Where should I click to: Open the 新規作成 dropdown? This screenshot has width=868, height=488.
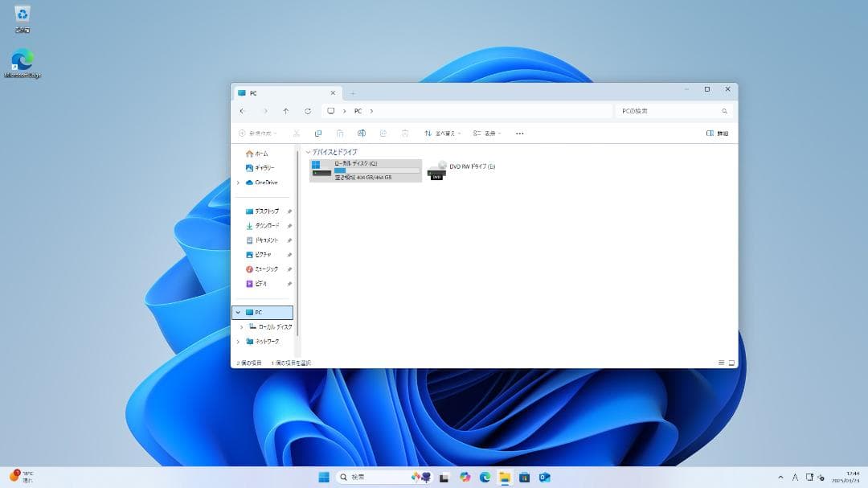(x=258, y=133)
